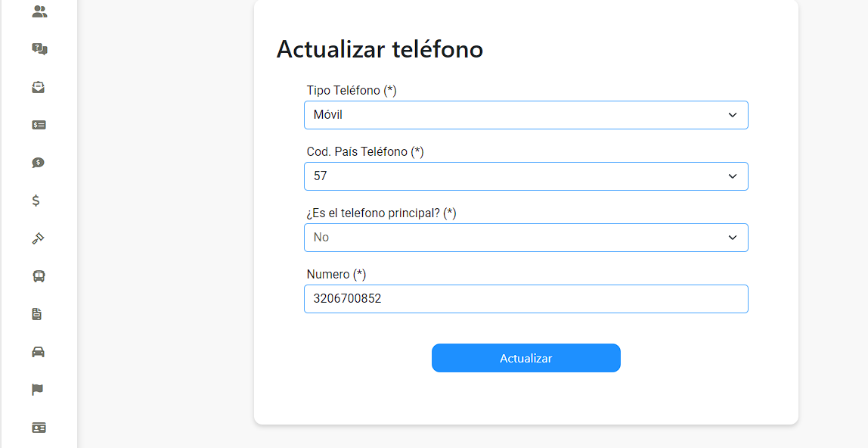This screenshot has width=868, height=448.
Task: Open the users group icon in sidebar
Action: coord(39,11)
